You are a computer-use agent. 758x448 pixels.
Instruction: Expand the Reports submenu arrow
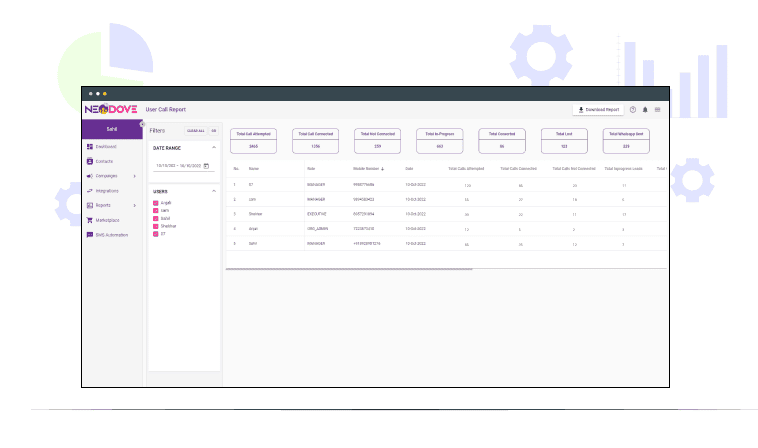coord(135,205)
